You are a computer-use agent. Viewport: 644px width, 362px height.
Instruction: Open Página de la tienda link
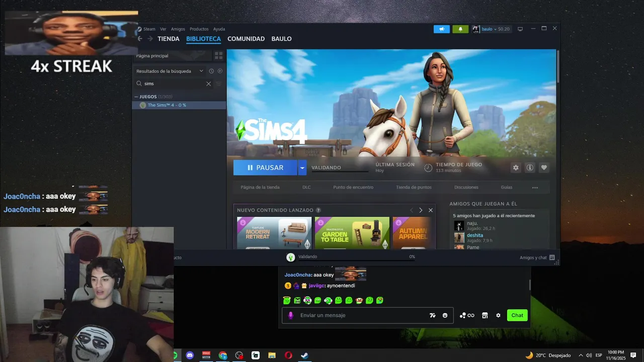pos(260,188)
